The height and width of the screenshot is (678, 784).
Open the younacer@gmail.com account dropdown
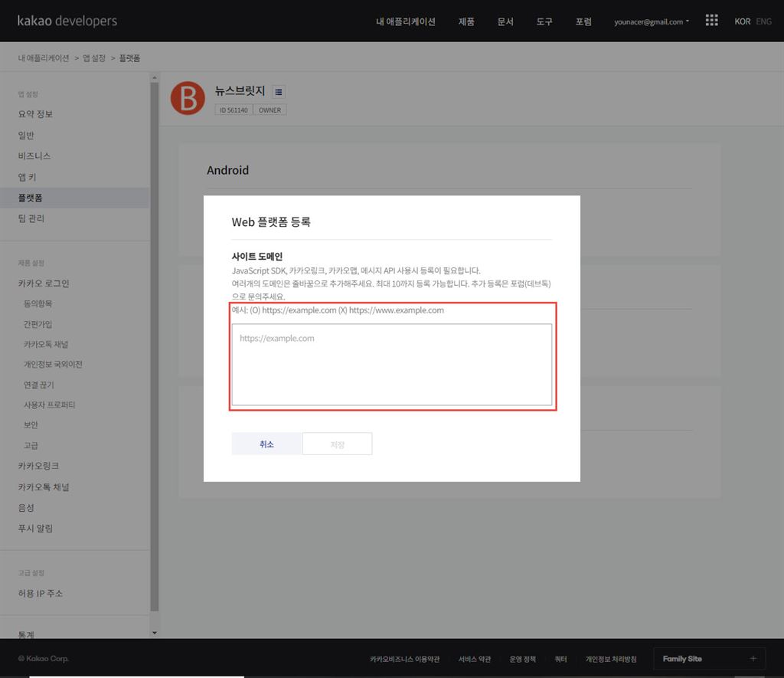(x=652, y=21)
